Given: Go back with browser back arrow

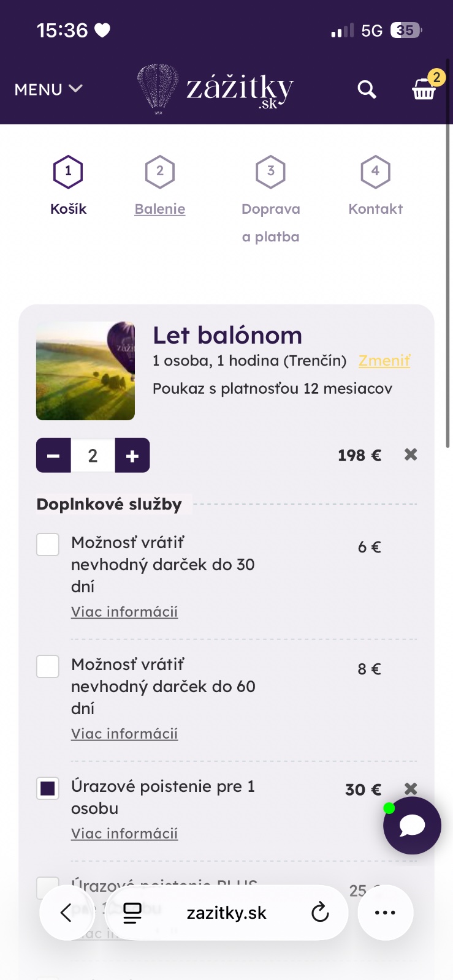Looking at the screenshot, I should tap(66, 913).
